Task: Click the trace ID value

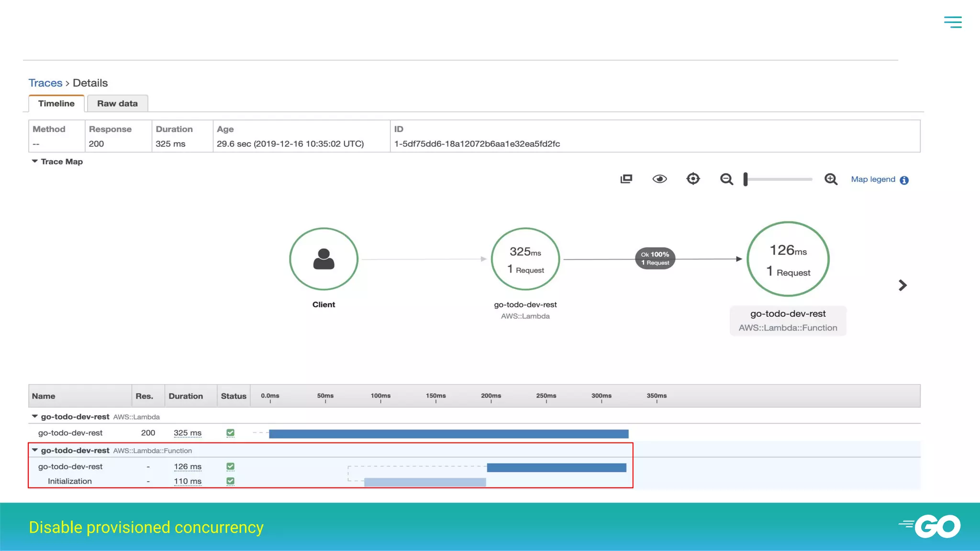Action: click(x=477, y=144)
